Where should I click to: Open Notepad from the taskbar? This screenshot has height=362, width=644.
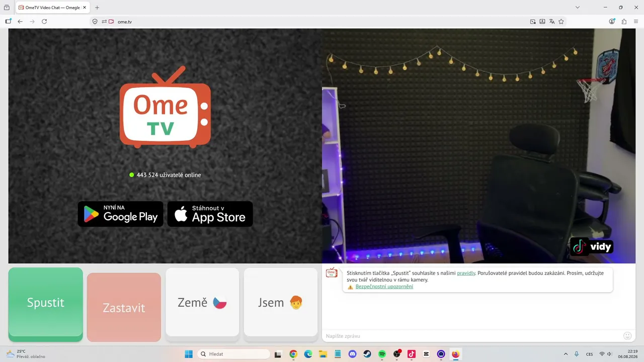pos(338,354)
